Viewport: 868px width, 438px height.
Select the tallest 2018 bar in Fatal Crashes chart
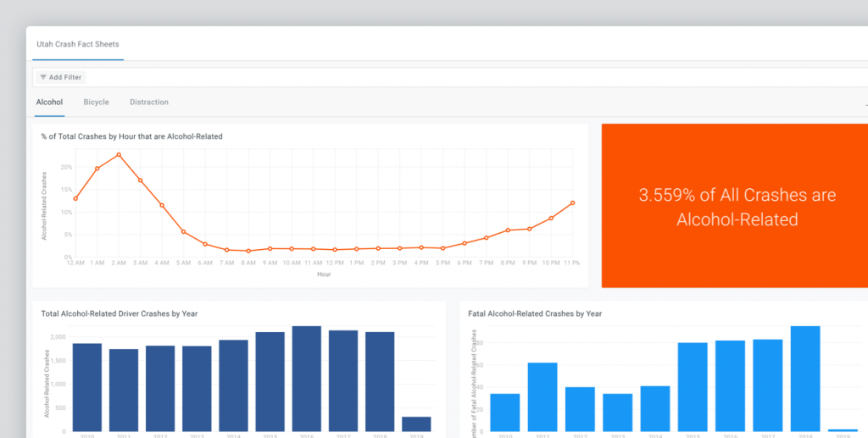click(805, 379)
